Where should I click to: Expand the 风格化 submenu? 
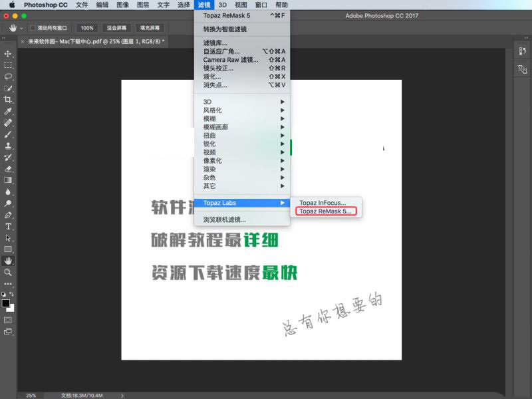[x=242, y=110]
